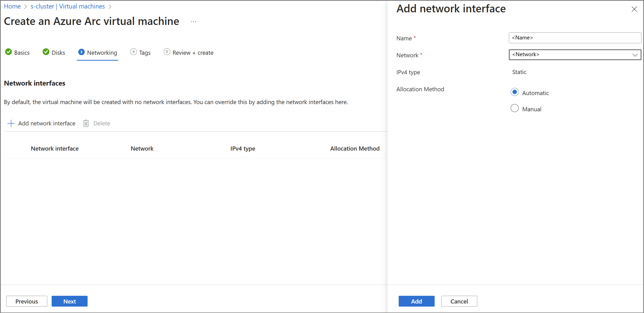Go to the Review + create tab

(193, 53)
